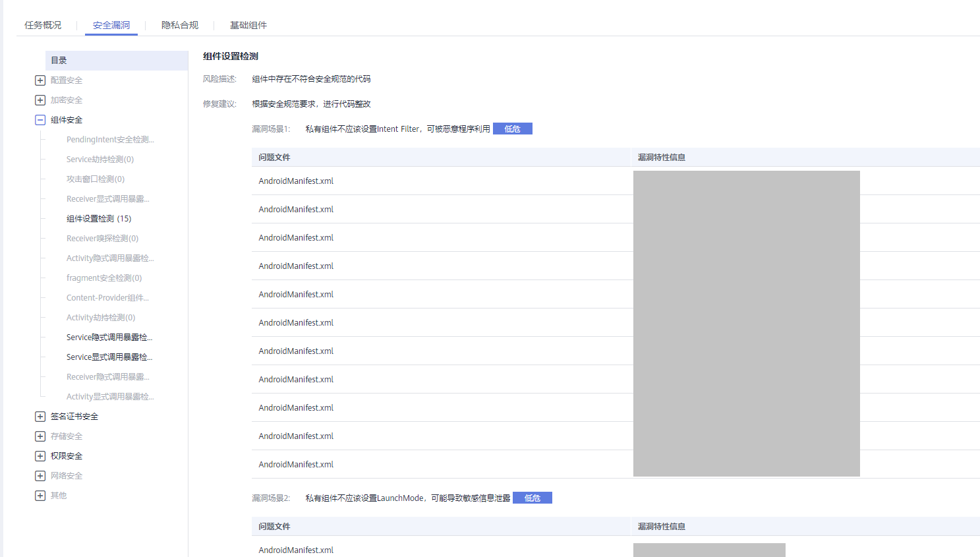This screenshot has width=980, height=557.
Task: Select the first AndroidManifest.xml table row
Action: pos(295,181)
